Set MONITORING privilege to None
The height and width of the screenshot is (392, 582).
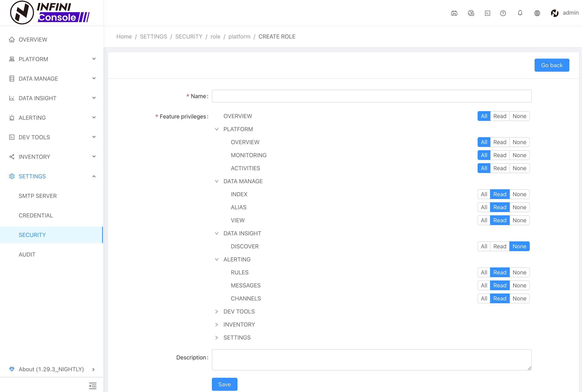coord(519,155)
